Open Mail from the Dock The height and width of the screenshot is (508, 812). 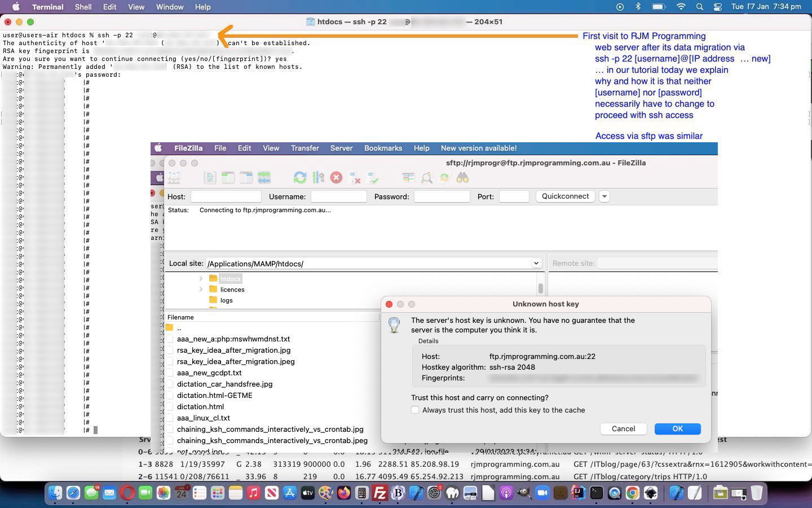109,493
